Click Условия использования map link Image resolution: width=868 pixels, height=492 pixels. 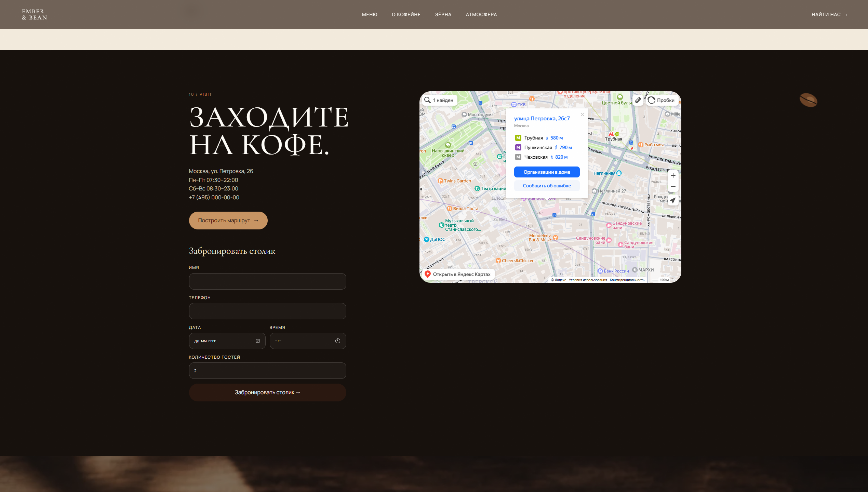tap(588, 280)
